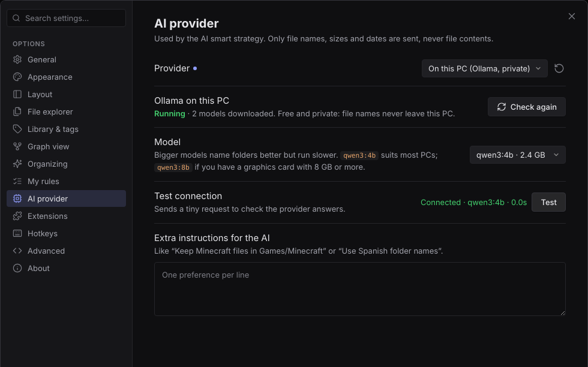Screen dimensions: 588x367
Task: Select the AI provider menu item
Action: (x=67, y=198)
